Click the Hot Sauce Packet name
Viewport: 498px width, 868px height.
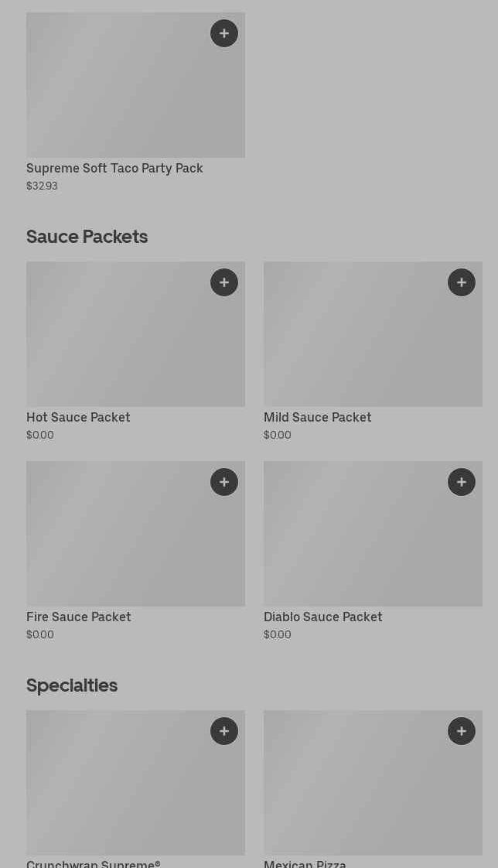[78, 418]
